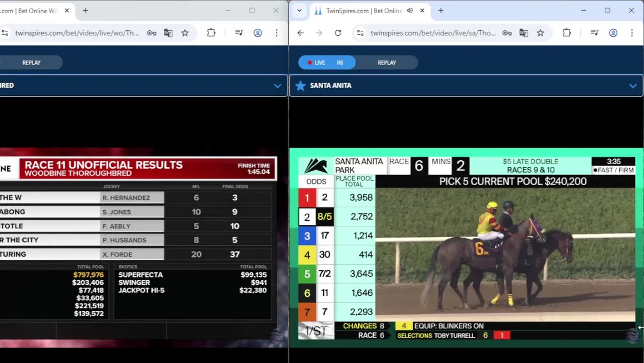Open media control icon in right window toolbar

(x=595, y=33)
